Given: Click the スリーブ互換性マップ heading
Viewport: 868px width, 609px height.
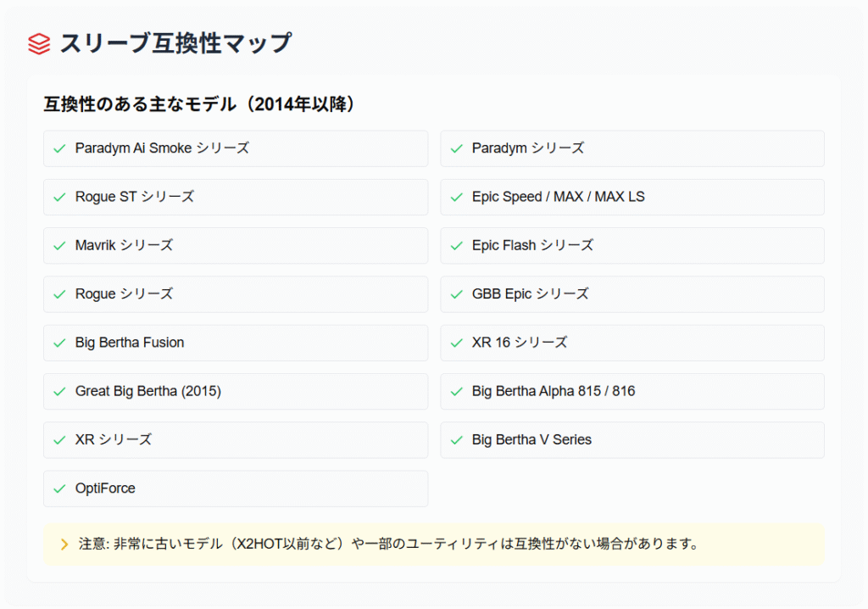Looking at the screenshot, I should coord(175,43).
